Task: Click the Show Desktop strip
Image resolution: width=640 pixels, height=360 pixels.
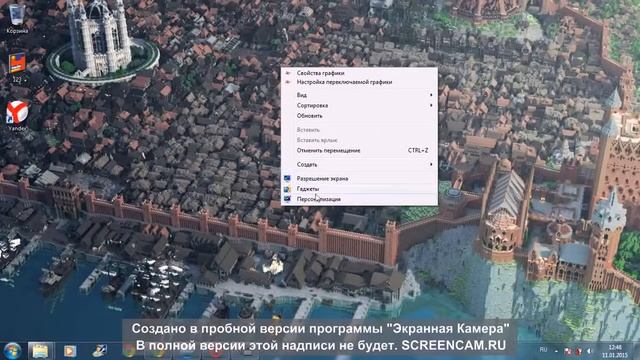Action: pyautogui.click(x=637, y=351)
